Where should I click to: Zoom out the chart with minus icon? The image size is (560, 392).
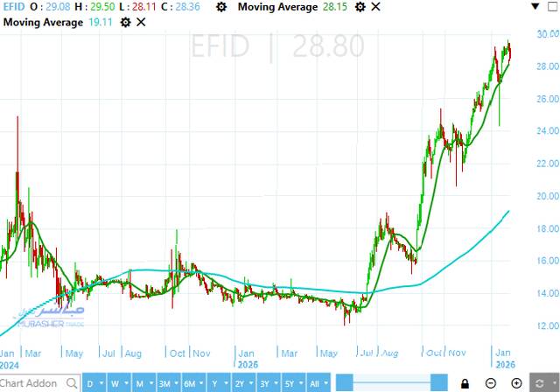point(491,383)
